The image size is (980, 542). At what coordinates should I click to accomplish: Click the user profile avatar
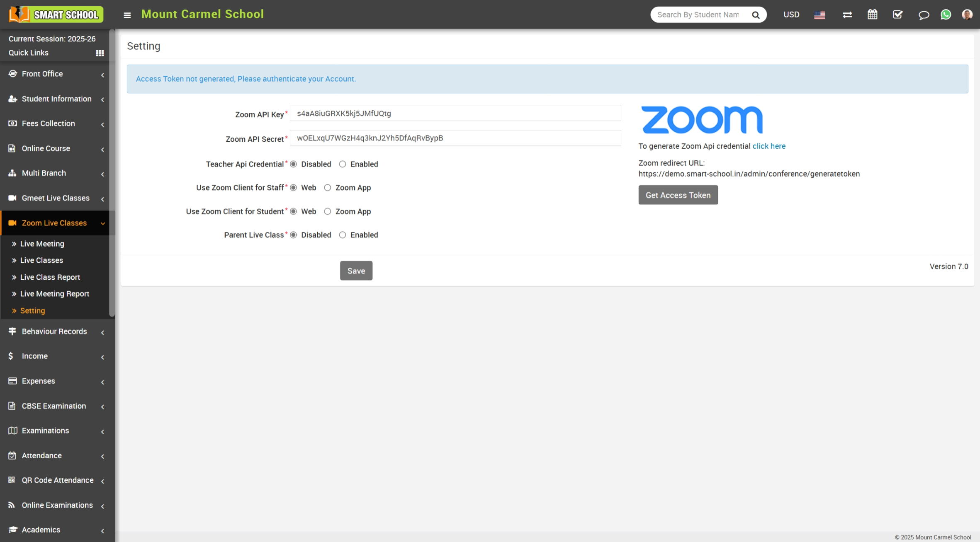coord(967,15)
